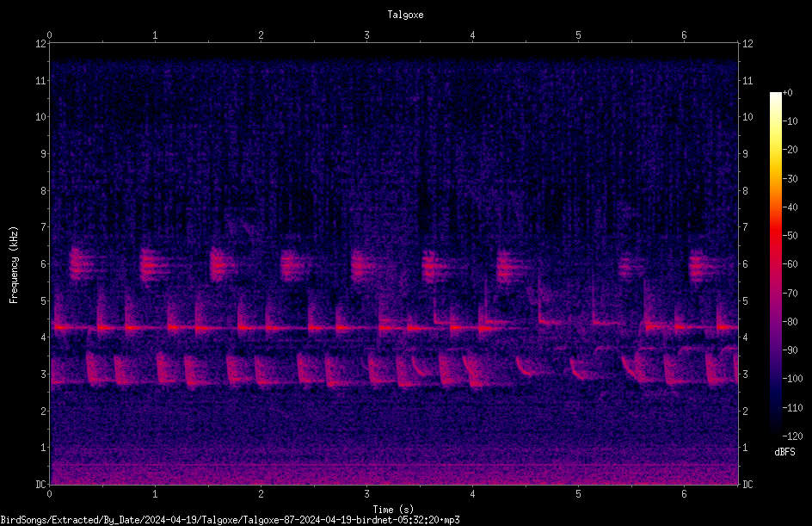Click the -120 label at colorbar bottom
The width and height of the screenshot is (812, 526).
coord(792,436)
